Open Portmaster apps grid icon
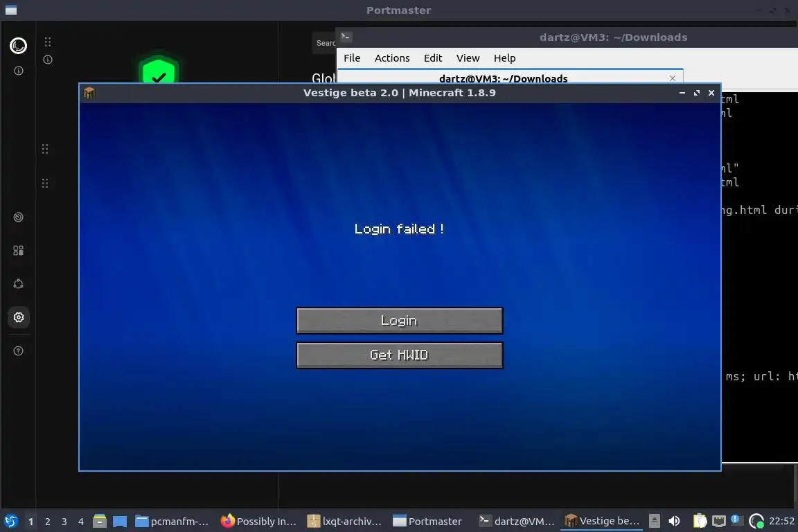This screenshot has height=532, width=798. [18, 251]
